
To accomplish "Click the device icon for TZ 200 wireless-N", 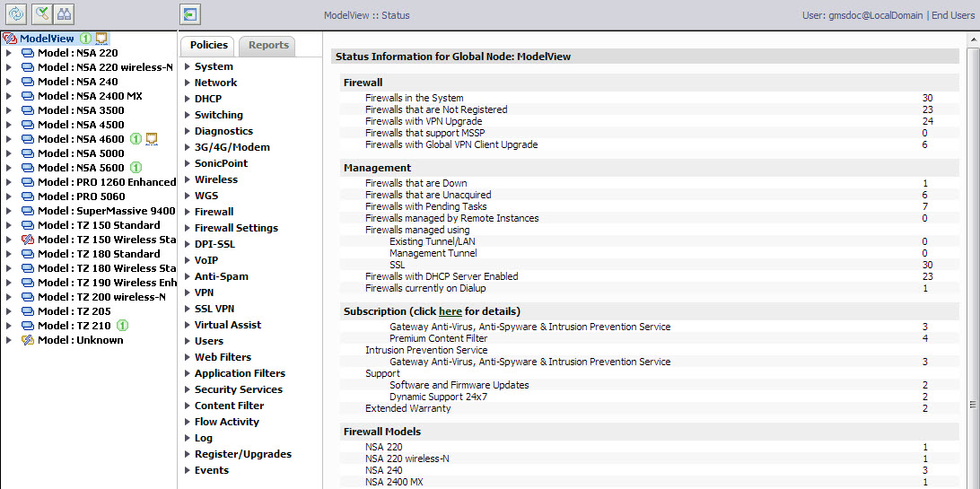I will (28, 297).
